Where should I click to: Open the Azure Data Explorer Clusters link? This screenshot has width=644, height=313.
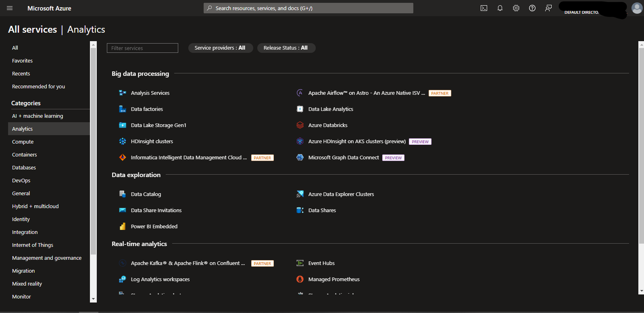click(341, 194)
